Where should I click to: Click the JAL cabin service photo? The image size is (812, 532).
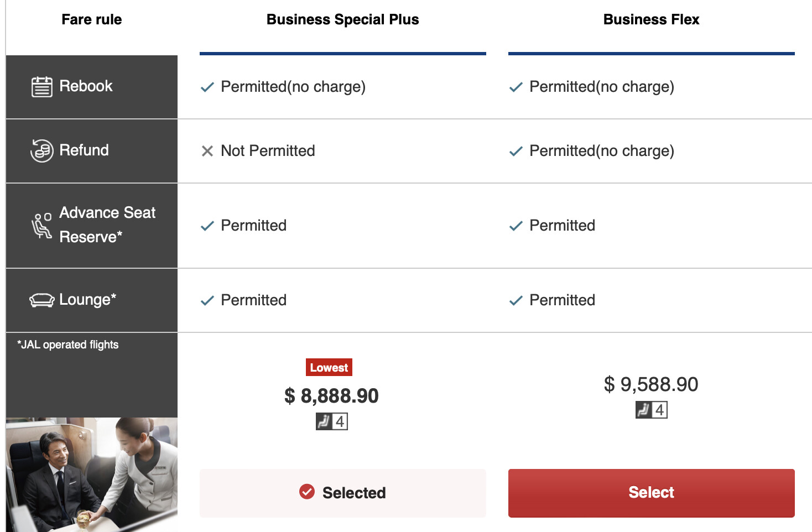click(92, 474)
